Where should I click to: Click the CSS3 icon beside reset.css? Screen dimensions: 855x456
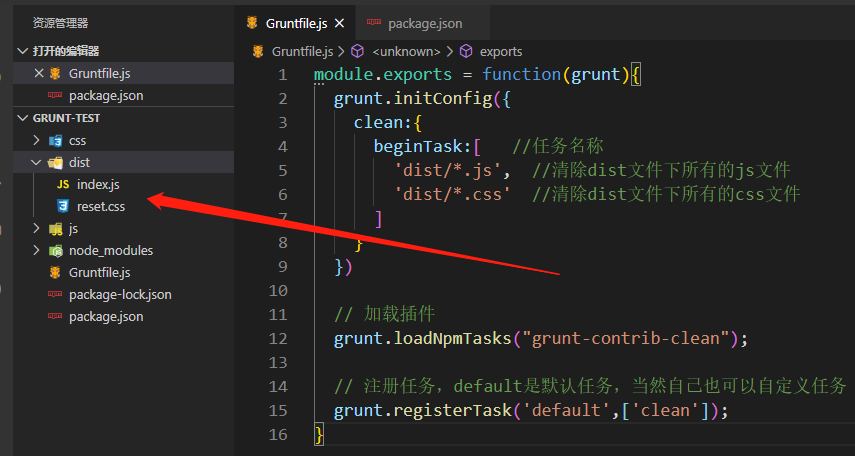pyautogui.click(x=63, y=206)
